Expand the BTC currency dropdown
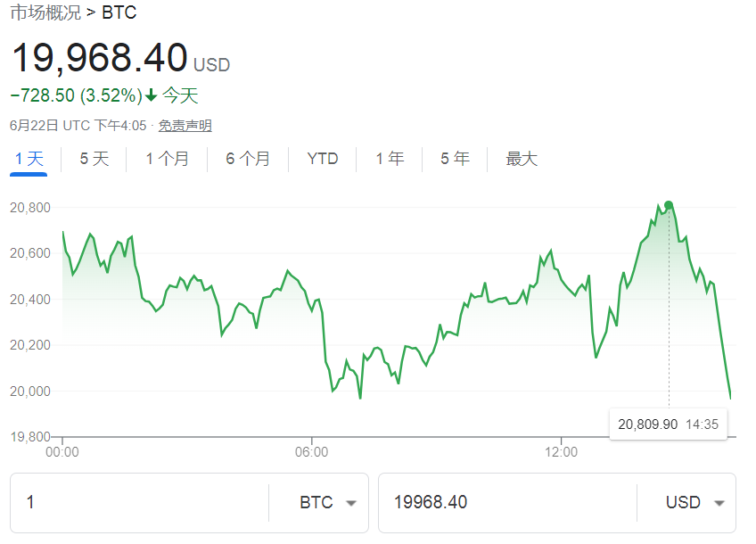This screenshot has height=544, width=756. [327, 502]
